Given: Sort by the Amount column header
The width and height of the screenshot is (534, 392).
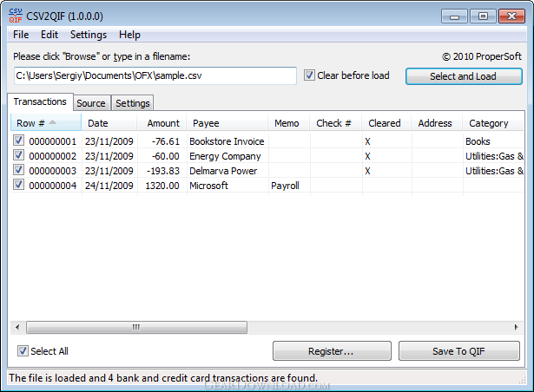Looking at the screenshot, I should pyautogui.click(x=162, y=123).
